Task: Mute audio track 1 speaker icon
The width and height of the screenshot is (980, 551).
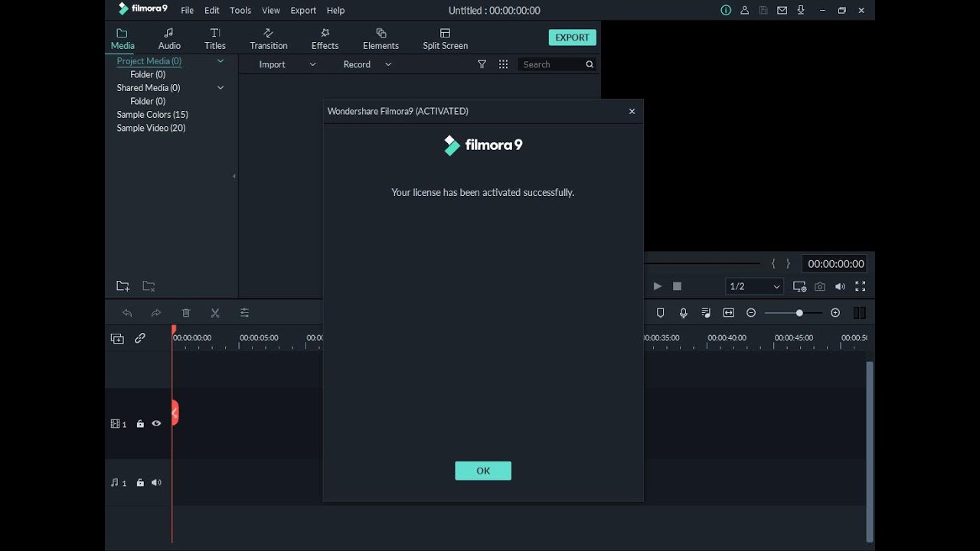Action: point(156,482)
